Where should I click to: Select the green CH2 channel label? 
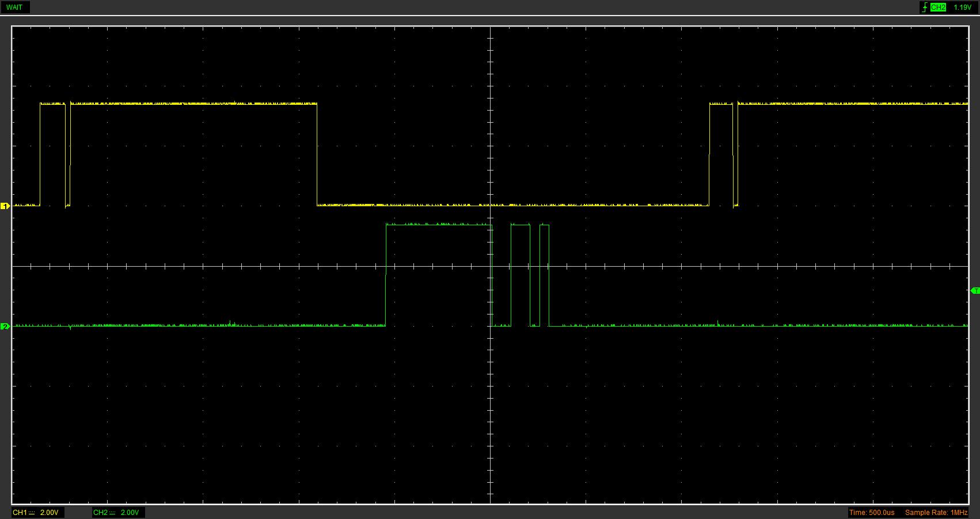coord(100,513)
